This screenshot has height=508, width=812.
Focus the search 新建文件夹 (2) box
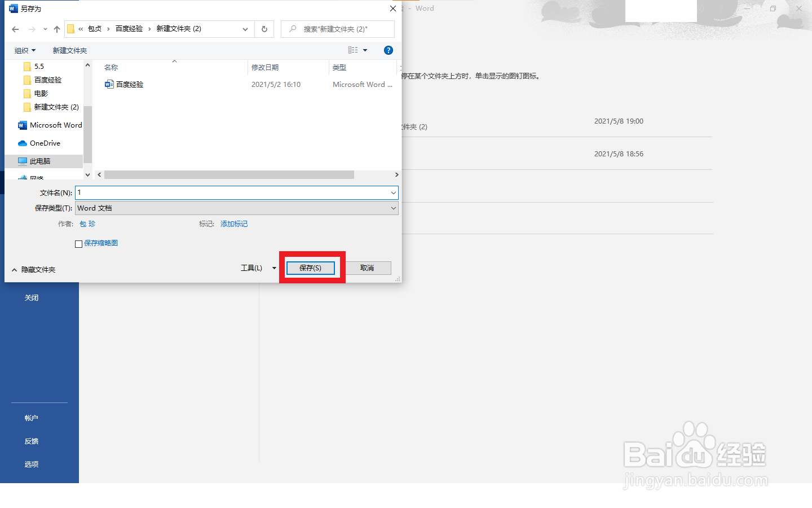coord(338,29)
